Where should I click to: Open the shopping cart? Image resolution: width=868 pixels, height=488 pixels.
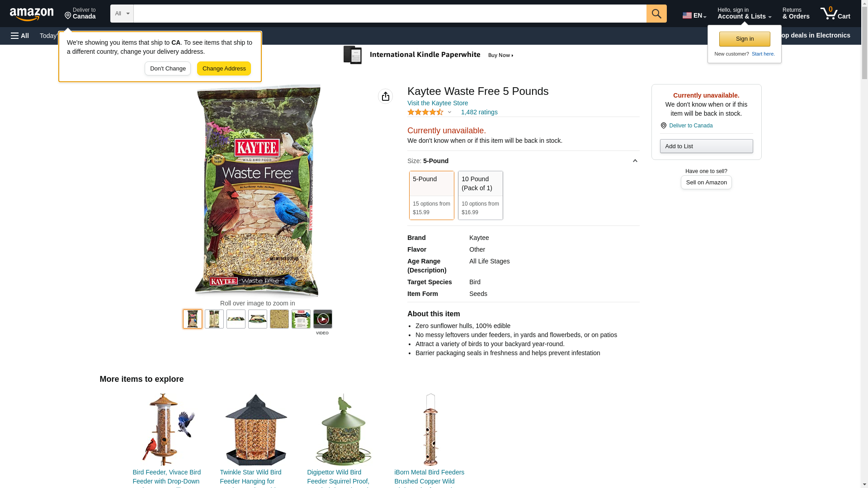point(835,14)
